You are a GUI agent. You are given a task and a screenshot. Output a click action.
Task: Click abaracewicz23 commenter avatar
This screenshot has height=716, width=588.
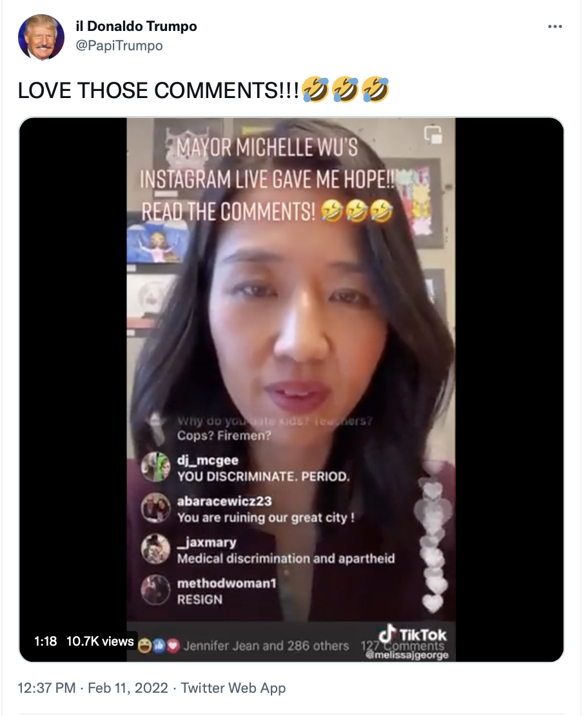tap(155, 508)
